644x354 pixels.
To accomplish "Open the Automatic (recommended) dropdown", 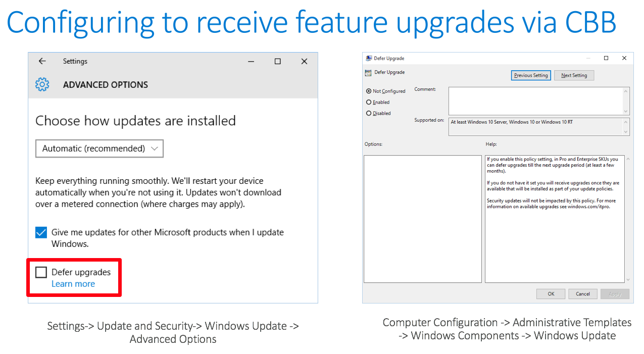I will click(100, 148).
